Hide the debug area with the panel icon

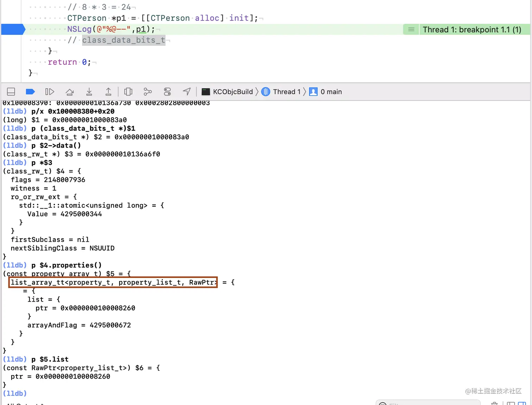[11, 92]
